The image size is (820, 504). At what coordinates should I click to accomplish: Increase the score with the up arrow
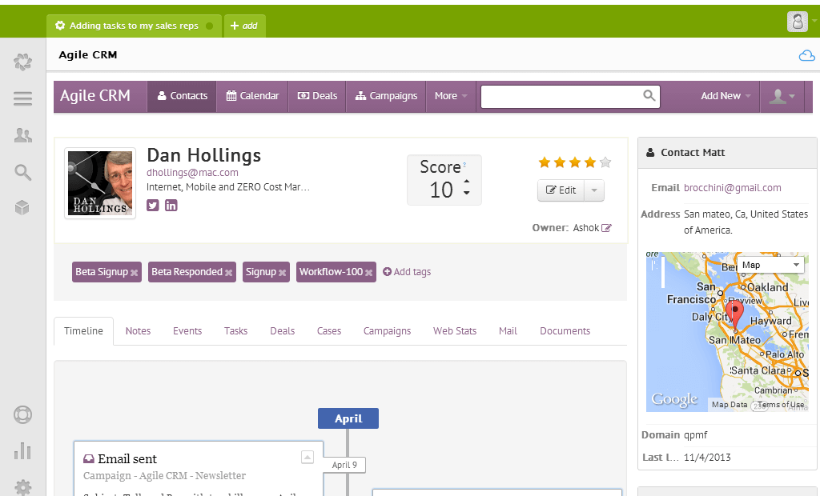[x=467, y=182]
